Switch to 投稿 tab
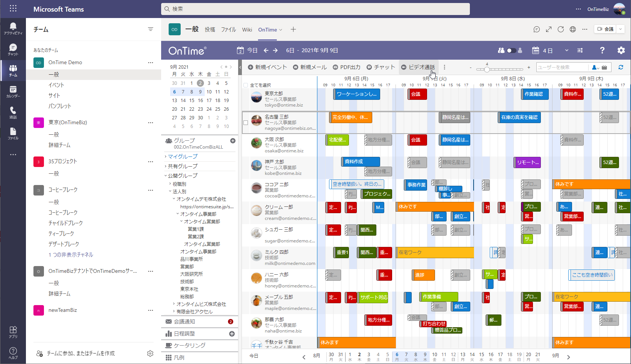 [210, 30]
